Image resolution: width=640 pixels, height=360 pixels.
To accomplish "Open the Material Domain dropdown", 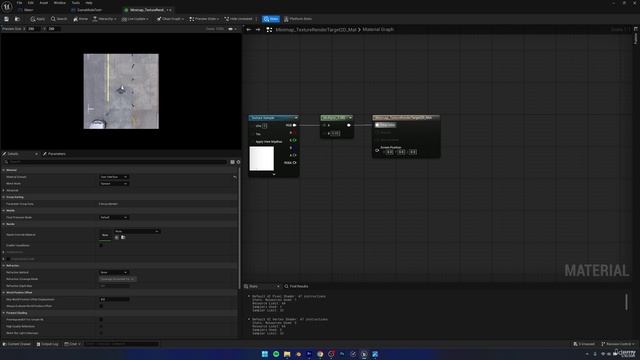I will point(114,177).
